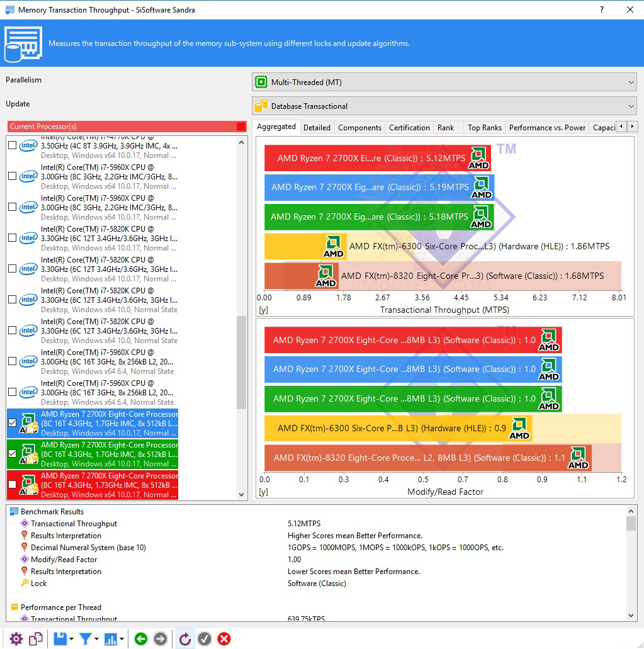Select the Software (Classic) lock value

coord(317,583)
